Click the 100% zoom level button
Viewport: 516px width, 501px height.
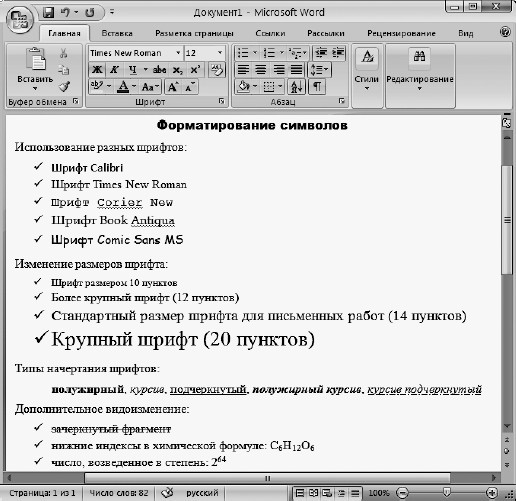[x=379, y=492]
